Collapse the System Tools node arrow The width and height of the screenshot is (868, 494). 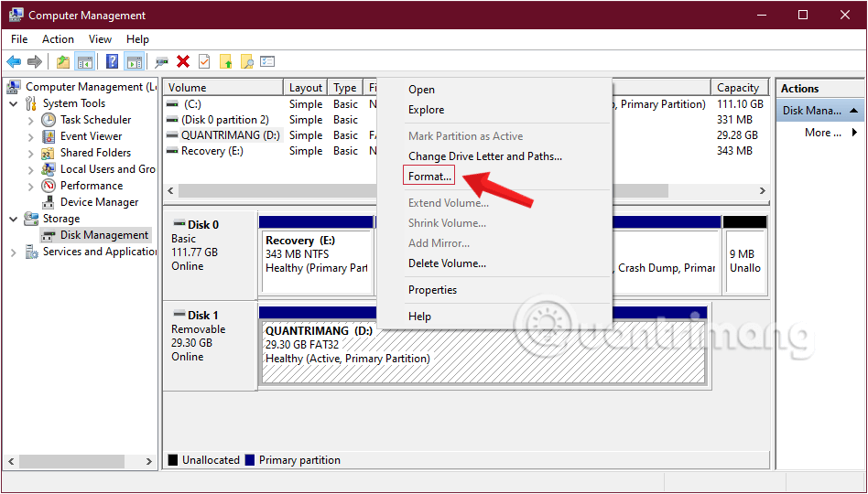coord(14,103)
